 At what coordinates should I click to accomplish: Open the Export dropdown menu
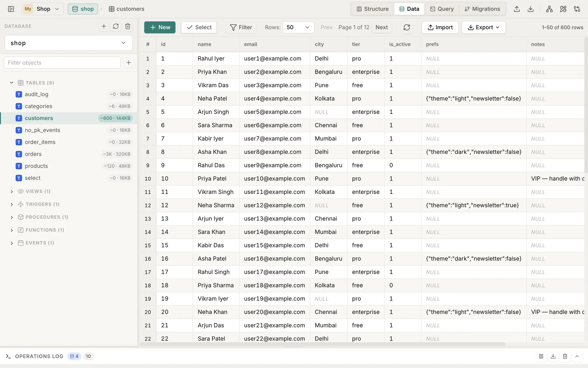coord(484,27)
